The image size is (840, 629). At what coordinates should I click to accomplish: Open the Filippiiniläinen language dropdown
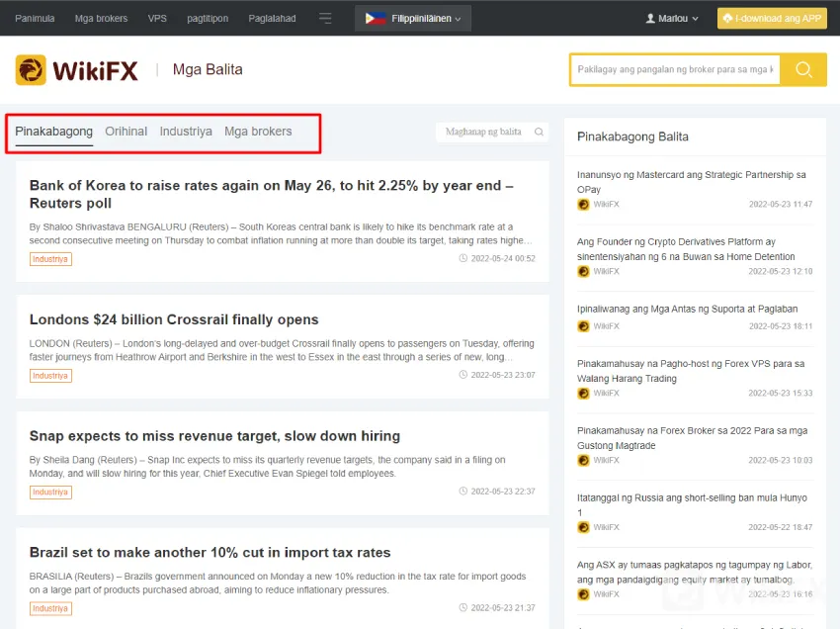pos(413,18)
